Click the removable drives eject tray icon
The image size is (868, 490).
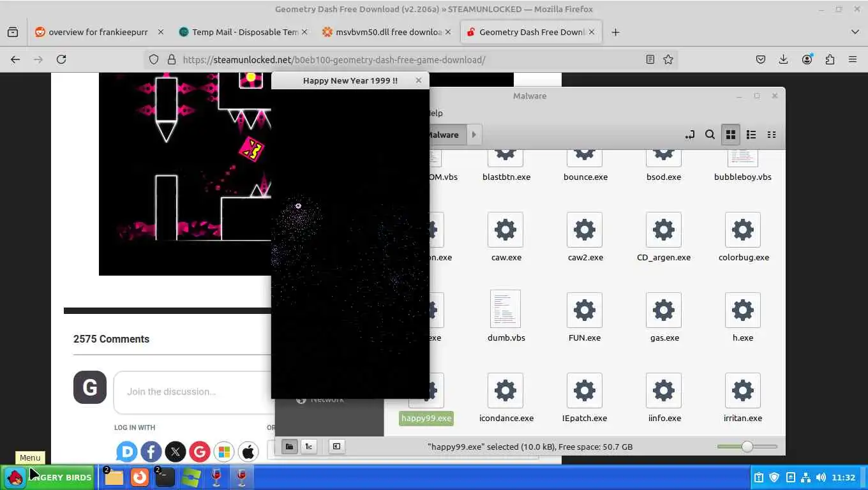[790, 477]
